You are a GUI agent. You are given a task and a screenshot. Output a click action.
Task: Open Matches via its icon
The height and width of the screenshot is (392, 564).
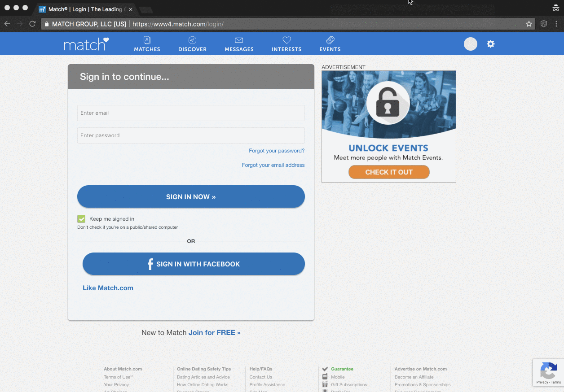coord(147,40)
